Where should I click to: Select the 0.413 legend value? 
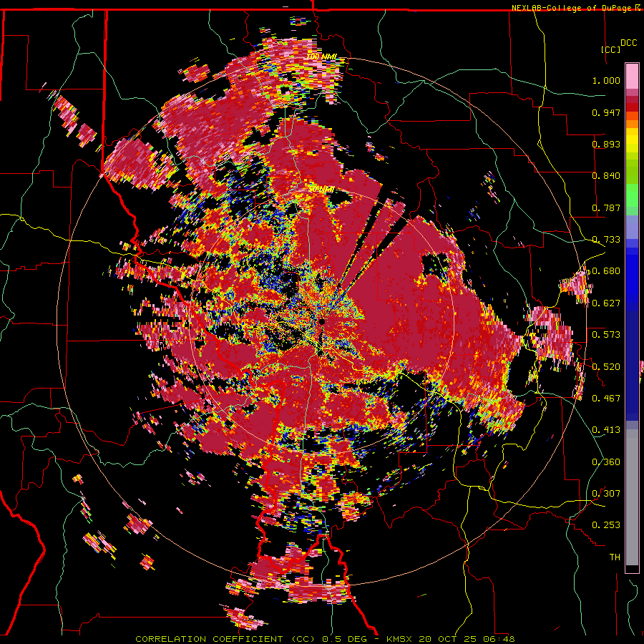(606, 430)
